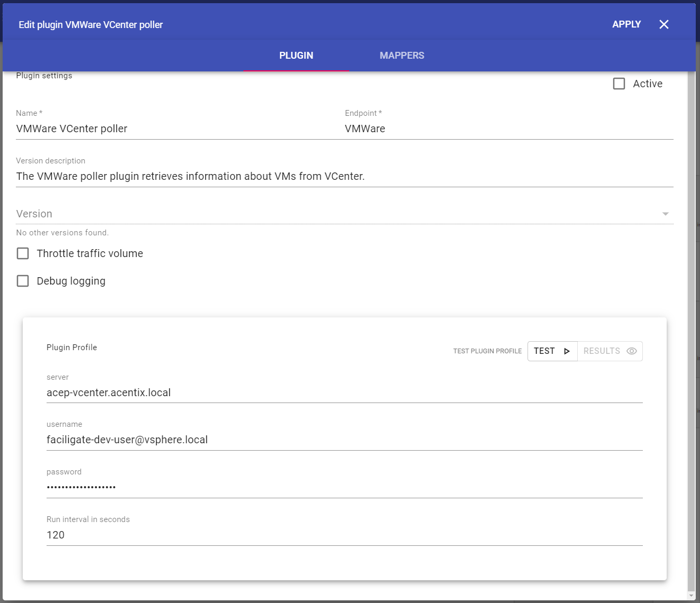
Task: Click the play triangle icon beside TEST
Action: (567, 351)
